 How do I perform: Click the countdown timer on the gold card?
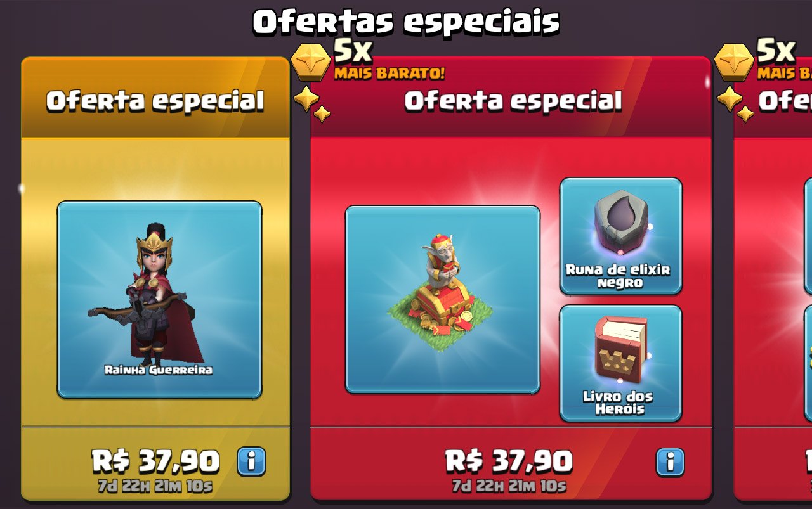(x=155, y=487)
